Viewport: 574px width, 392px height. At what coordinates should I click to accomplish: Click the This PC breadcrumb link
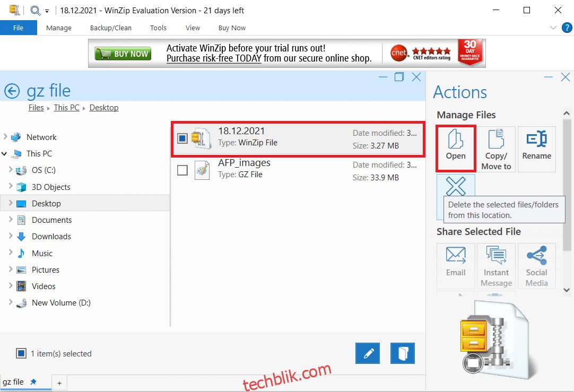tap(66, 108)
